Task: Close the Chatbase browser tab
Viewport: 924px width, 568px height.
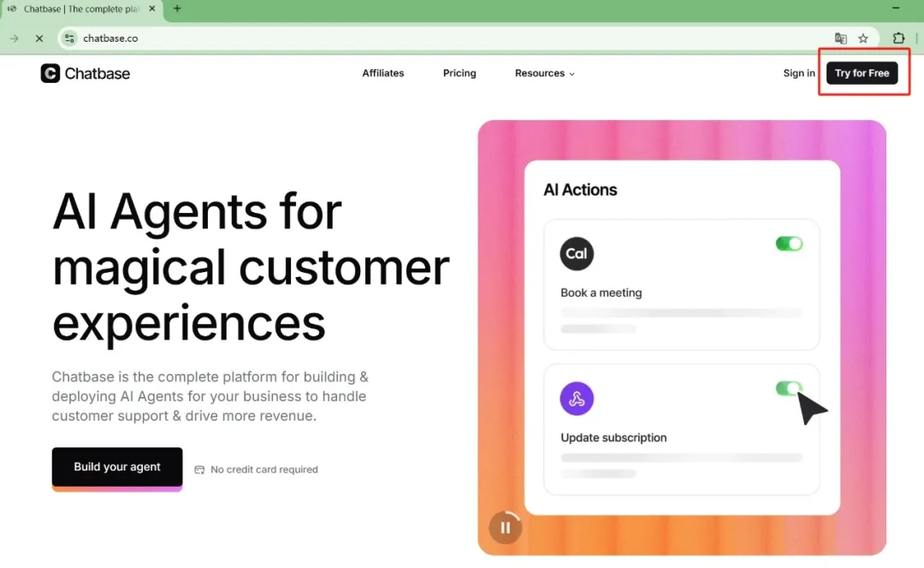Action: pyautogui.click(x=152, y=9)
